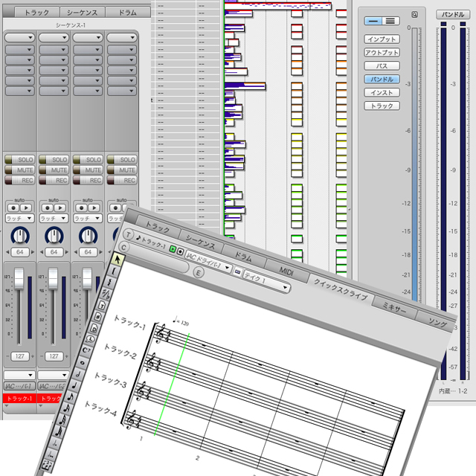
Task: Toggle green play-enable button for トラック-1
Action: point(173,249)
